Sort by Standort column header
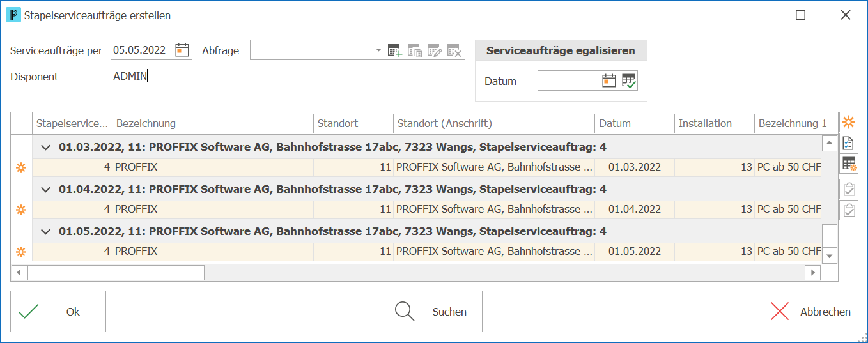This screenshot has width=868, height=343. tap(353, 123)
